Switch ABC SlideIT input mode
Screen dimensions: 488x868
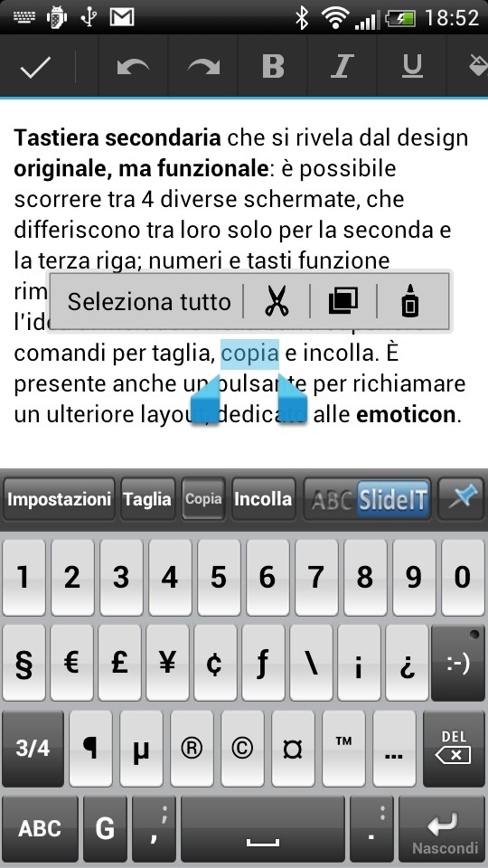[x=369, y=499]
